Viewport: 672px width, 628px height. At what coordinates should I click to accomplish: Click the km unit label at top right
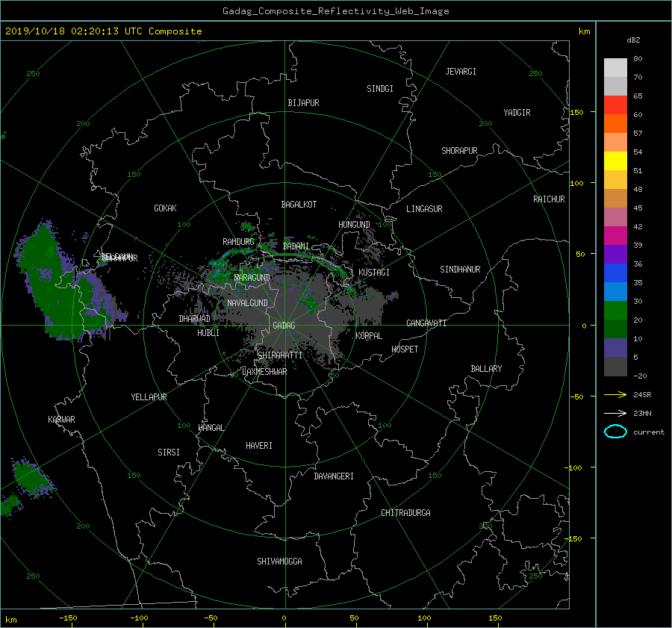tap(584, 31)
